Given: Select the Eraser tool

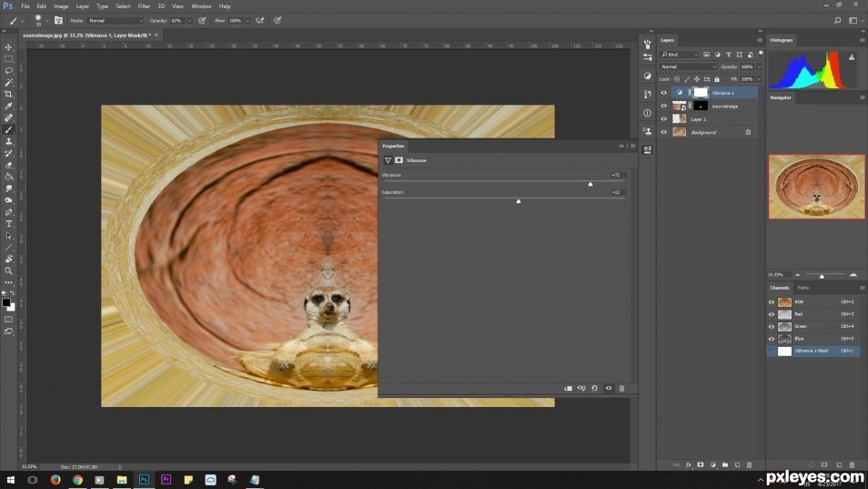Looking at the screenshot, I should click(8, 165).
